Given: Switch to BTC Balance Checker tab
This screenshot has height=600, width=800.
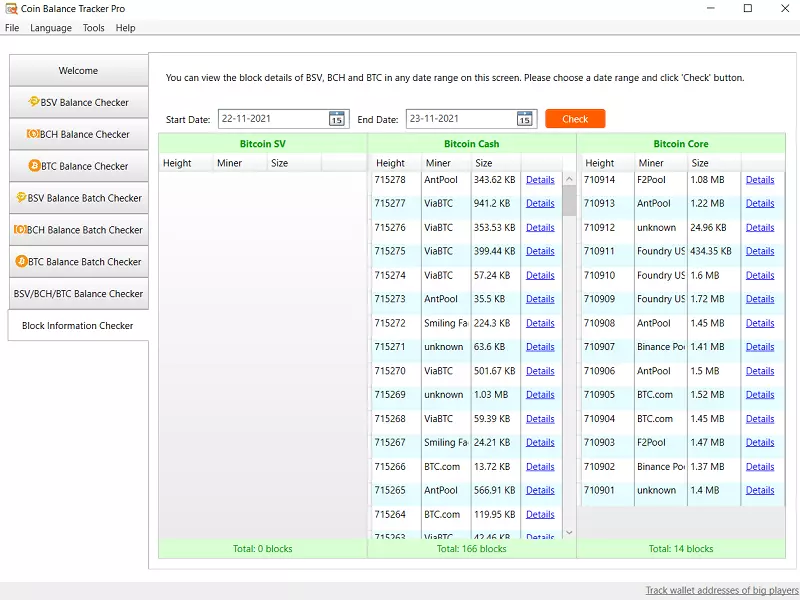Looking at the screenshot, I should [x=78, y=166].
